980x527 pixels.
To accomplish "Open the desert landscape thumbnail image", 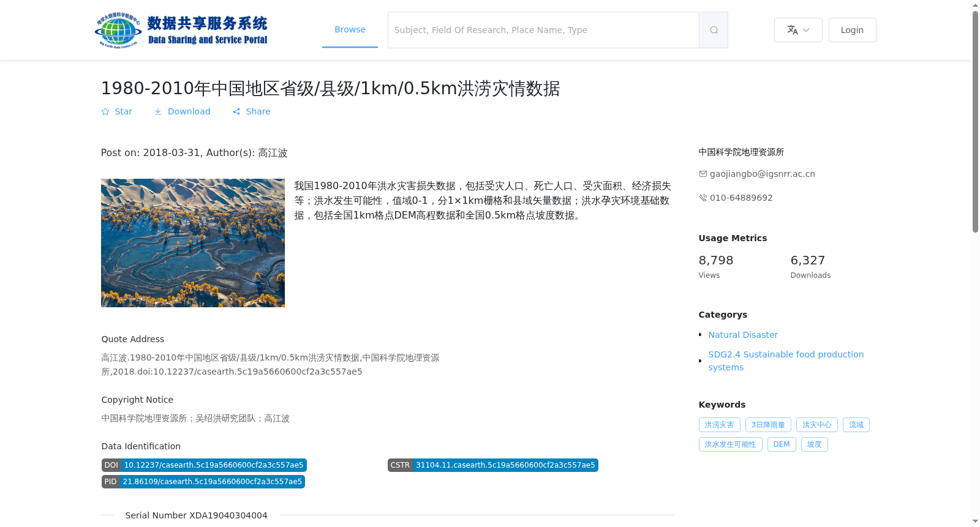I will click(193, 243).
